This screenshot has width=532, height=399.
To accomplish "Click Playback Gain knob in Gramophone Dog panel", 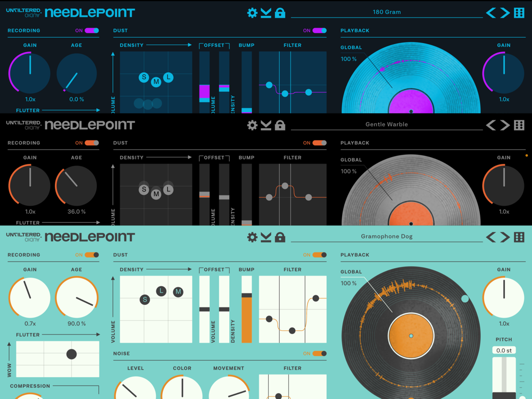I will 504,297.
